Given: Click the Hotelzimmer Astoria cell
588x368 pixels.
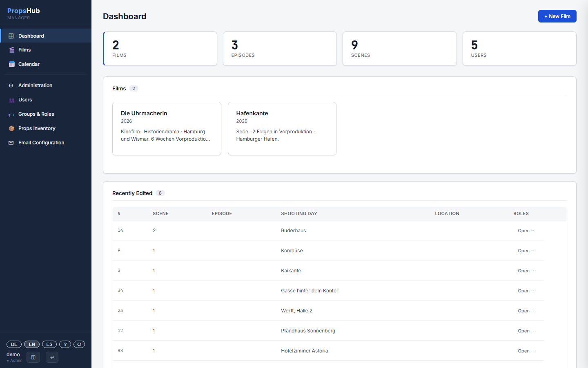Looking at the screenshot, I should click(x=304, y=351).
